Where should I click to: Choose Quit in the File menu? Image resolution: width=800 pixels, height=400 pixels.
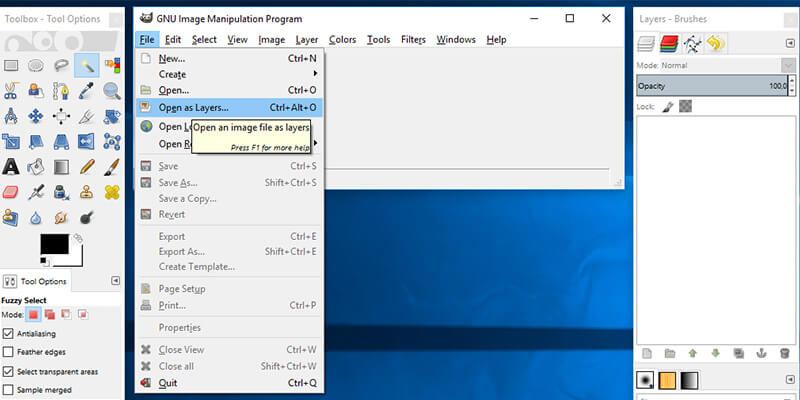tap(229, 383)
